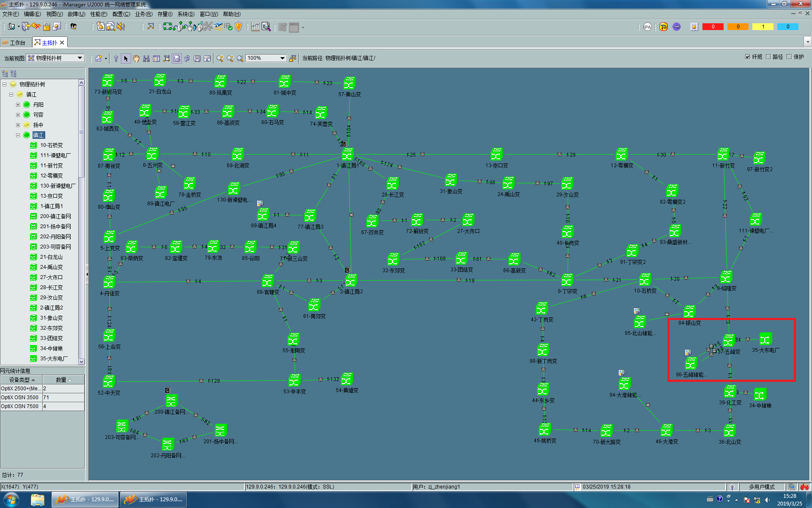Click the Windows Start button
This screenshot has width=812, height=508.
pyautogui.click(x=11, y=500)
